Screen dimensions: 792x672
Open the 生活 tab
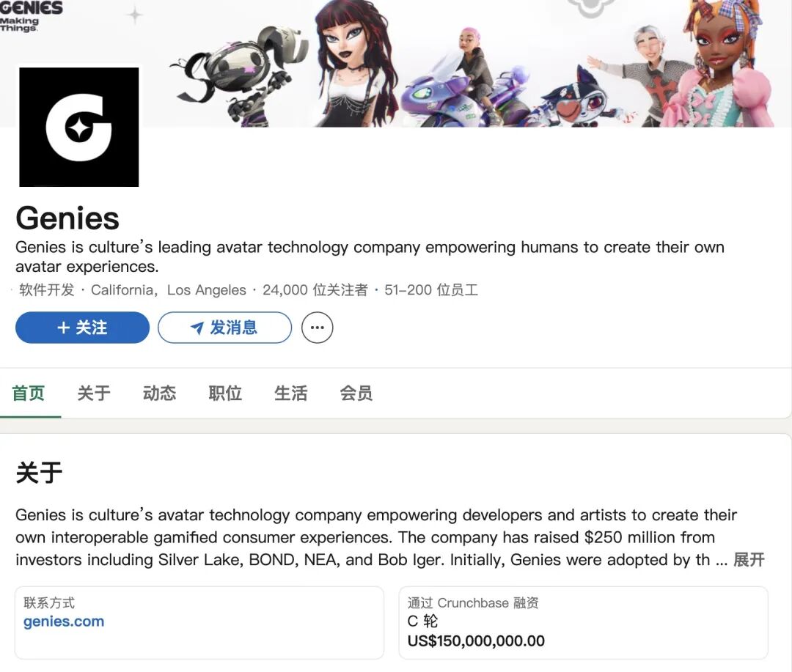[291, 393]
